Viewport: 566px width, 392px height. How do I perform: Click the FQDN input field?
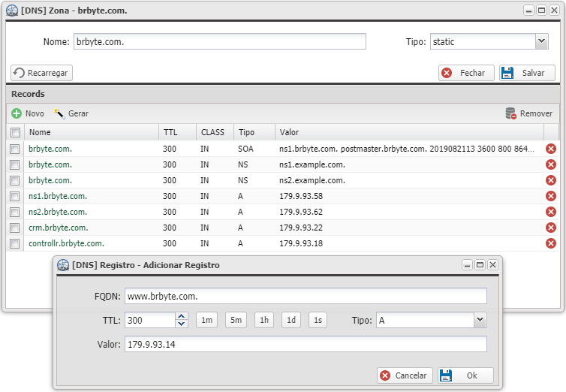point(306,296)
